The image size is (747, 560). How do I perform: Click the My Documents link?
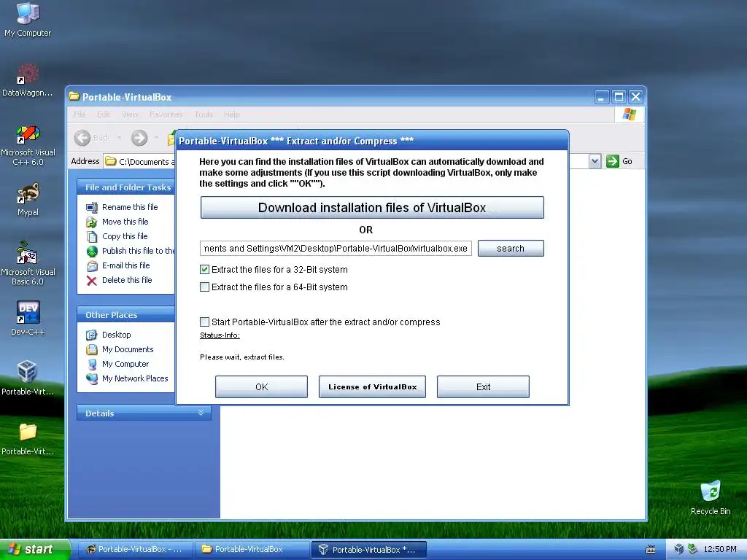pos(128,349)
